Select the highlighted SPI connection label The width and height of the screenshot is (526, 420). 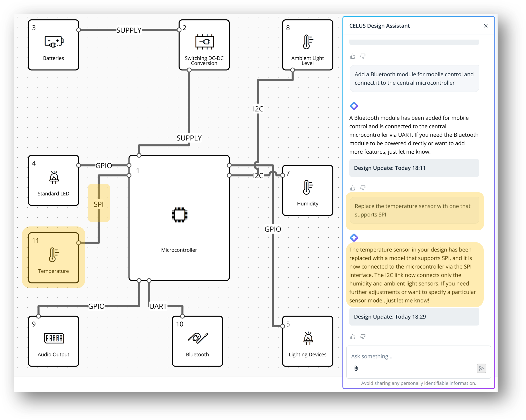99,204
